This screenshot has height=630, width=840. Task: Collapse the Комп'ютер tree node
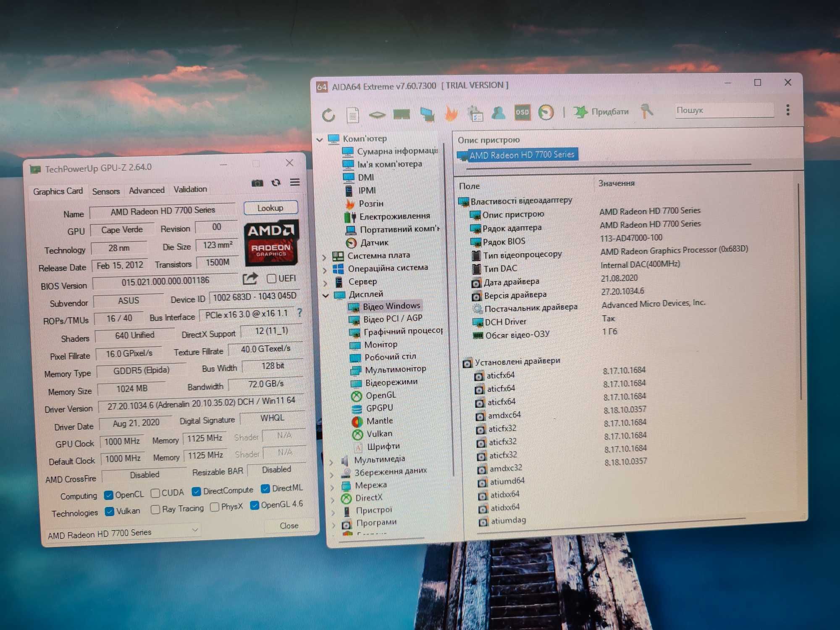(x=320, y=139)
